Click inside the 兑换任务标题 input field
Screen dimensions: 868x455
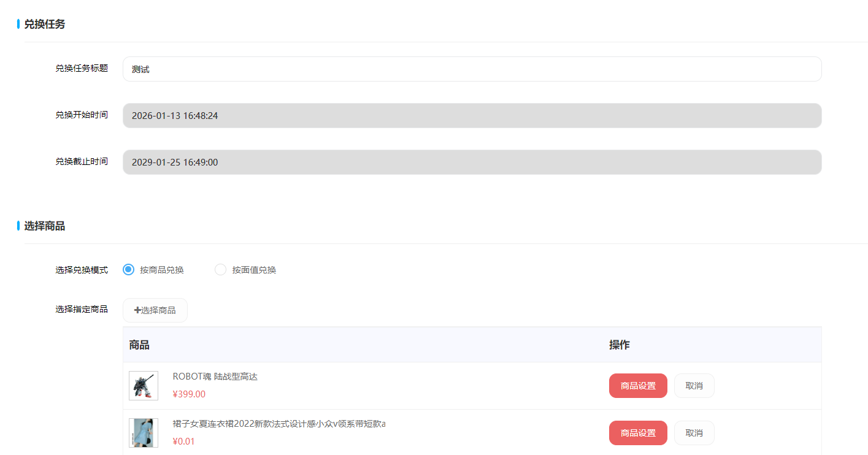pyautogui.click(x=368, y=69)
